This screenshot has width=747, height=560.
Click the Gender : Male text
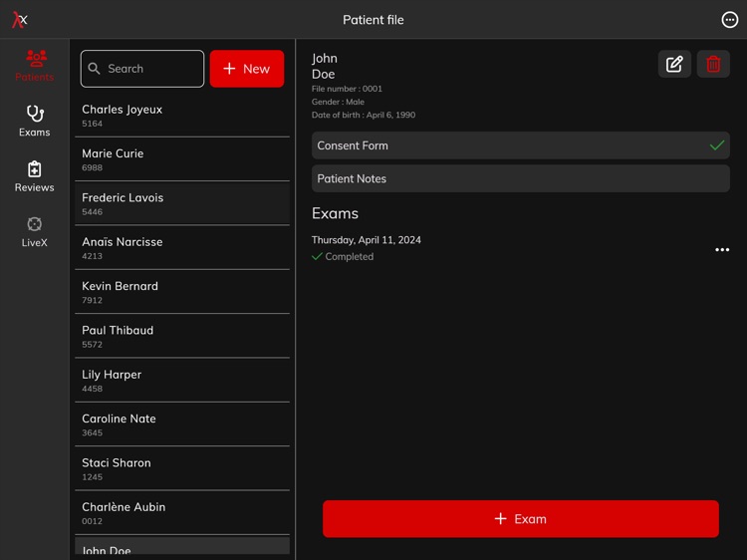coord(338,102)
